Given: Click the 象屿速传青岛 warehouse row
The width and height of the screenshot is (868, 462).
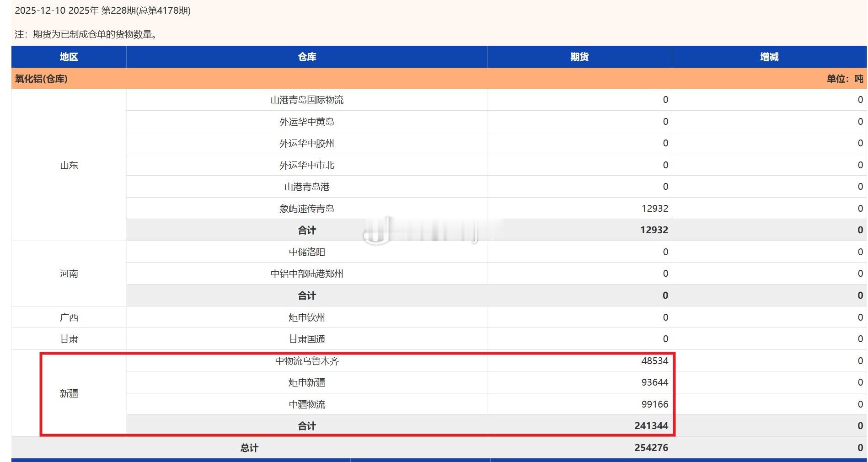Looking at the screenshot, I should tap(307, 208).
